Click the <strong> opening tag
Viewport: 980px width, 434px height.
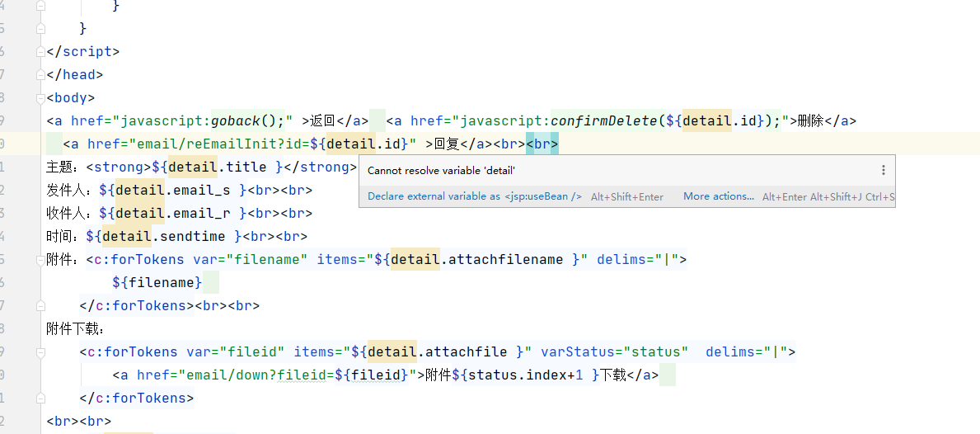click(119, 167)
